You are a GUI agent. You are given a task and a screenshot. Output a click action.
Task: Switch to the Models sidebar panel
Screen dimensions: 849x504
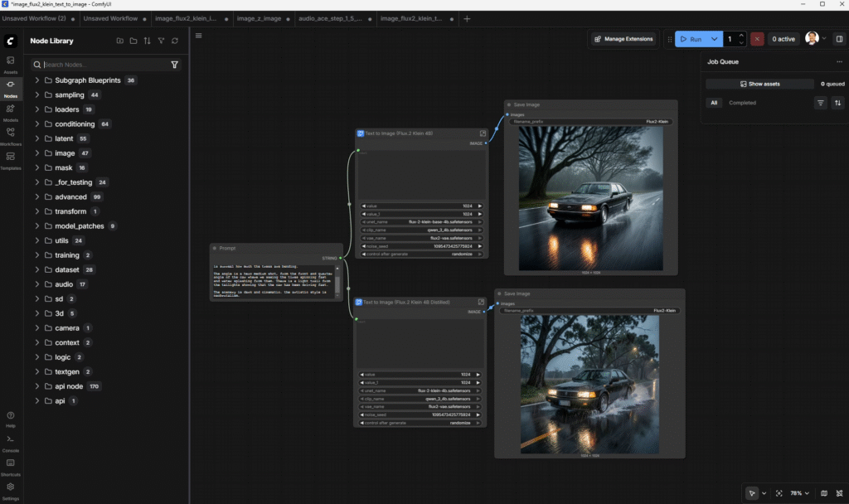pyautogui.click(x=10, y=112)
